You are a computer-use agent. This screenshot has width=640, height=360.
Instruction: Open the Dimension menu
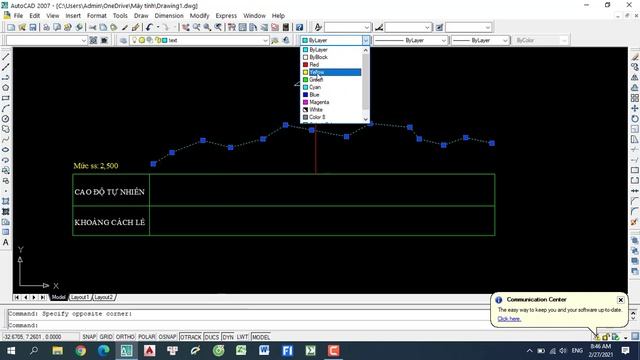[169, 16]
